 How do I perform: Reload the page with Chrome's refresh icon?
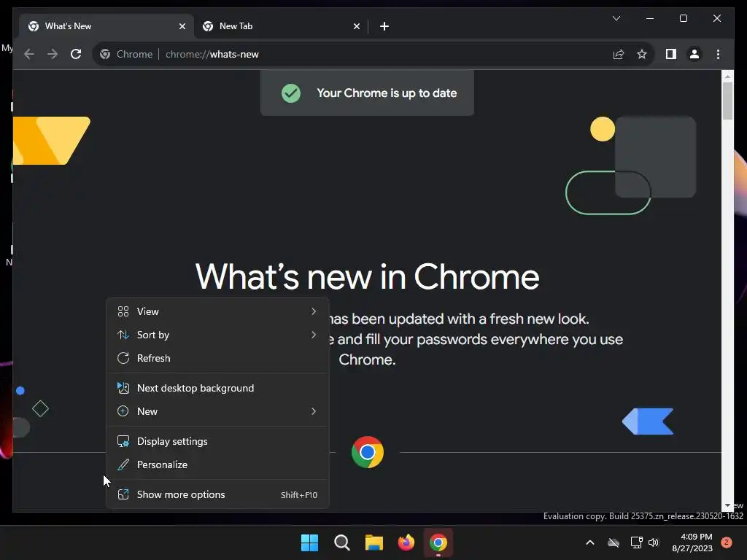(76, 54)
